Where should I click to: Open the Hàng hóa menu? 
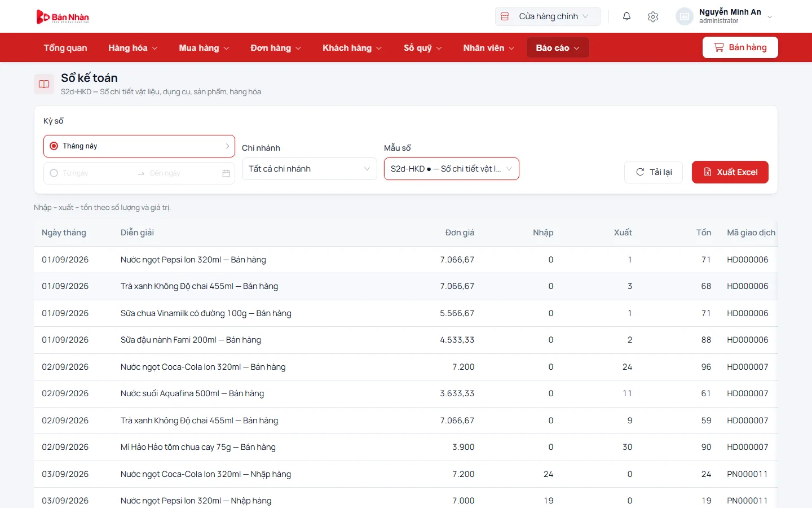[x=133, y=48]
